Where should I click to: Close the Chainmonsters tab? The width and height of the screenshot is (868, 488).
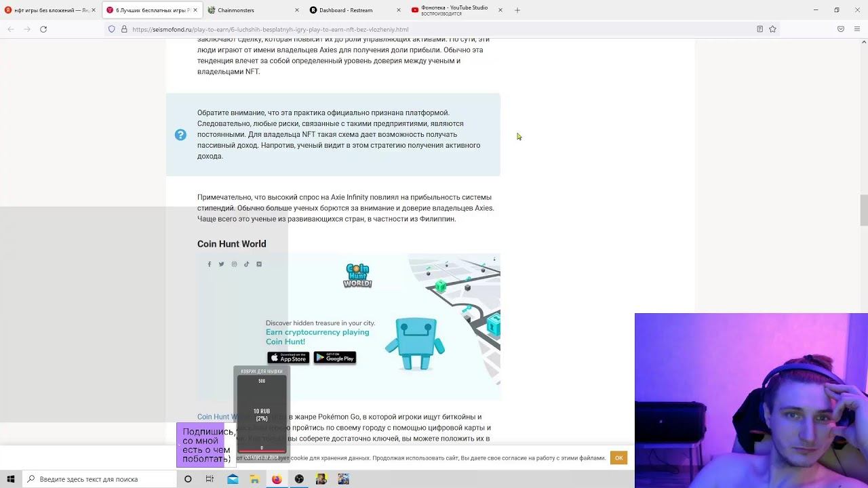(x=297, y=10)
